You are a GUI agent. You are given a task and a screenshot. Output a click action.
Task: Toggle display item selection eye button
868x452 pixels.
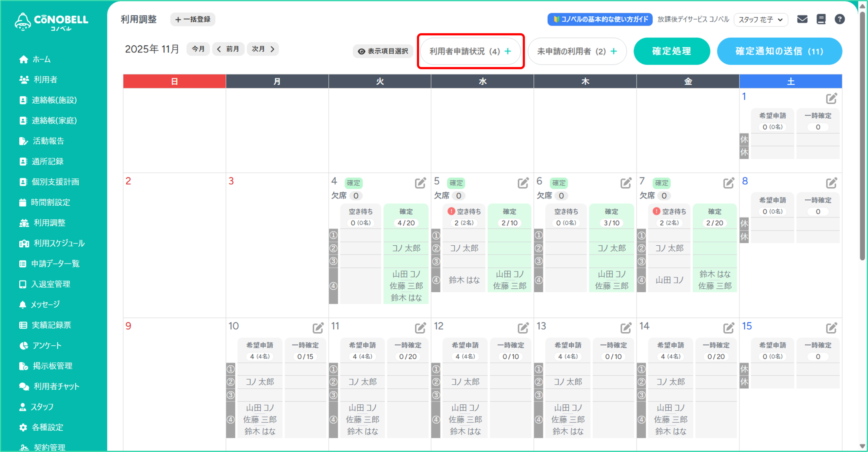click(383, 51)
